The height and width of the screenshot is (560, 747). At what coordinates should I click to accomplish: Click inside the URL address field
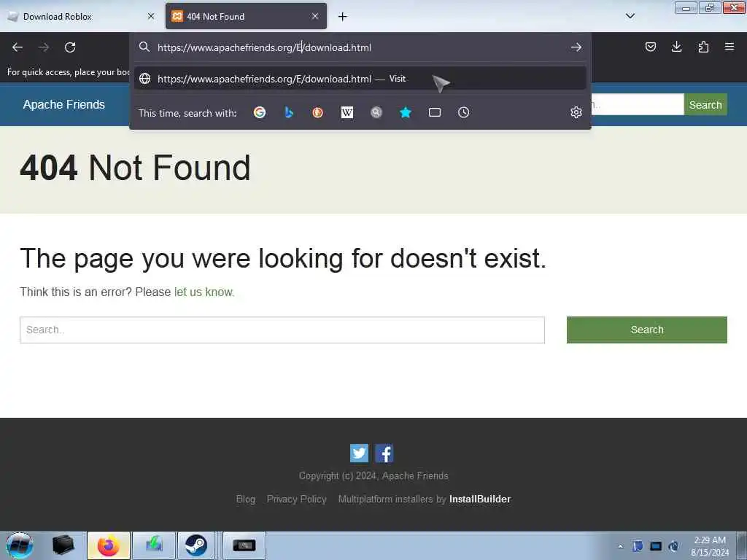point(360,47)
